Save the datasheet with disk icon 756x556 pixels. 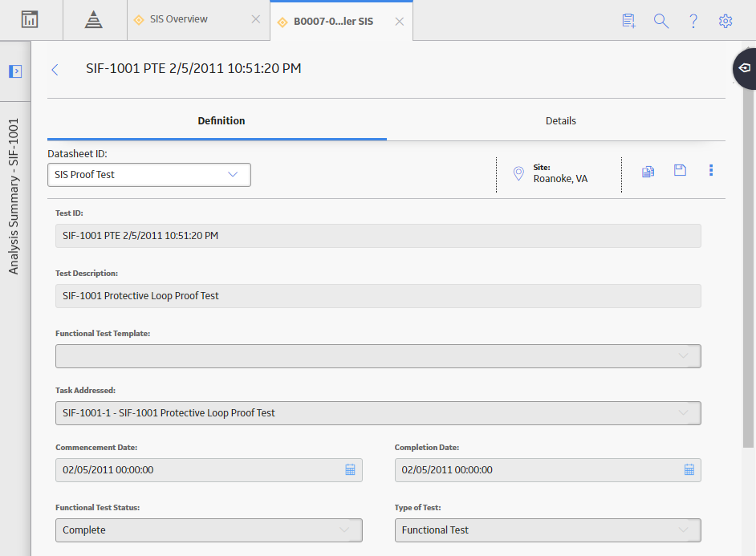click(x=680, y=170)
